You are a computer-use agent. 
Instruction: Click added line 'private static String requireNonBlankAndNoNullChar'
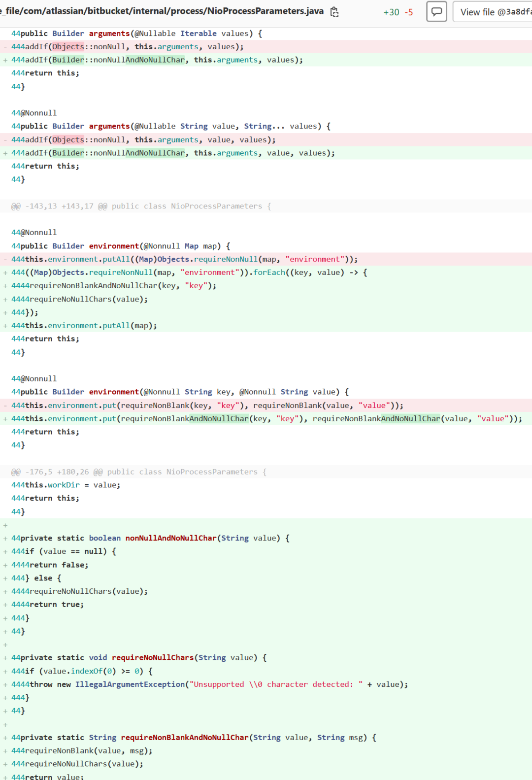point(266,738)
